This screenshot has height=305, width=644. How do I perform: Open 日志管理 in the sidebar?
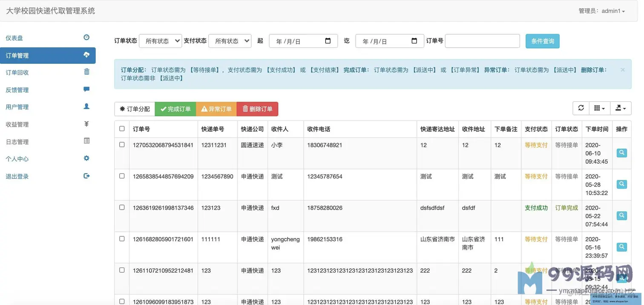(48, 142)
